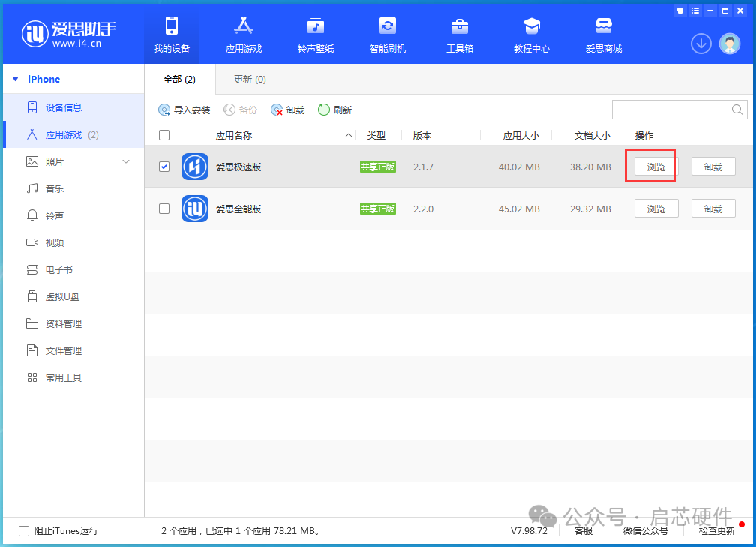Click 浏览 for 爱思极速版
This screenshot has height=547, width=756.
656,167
